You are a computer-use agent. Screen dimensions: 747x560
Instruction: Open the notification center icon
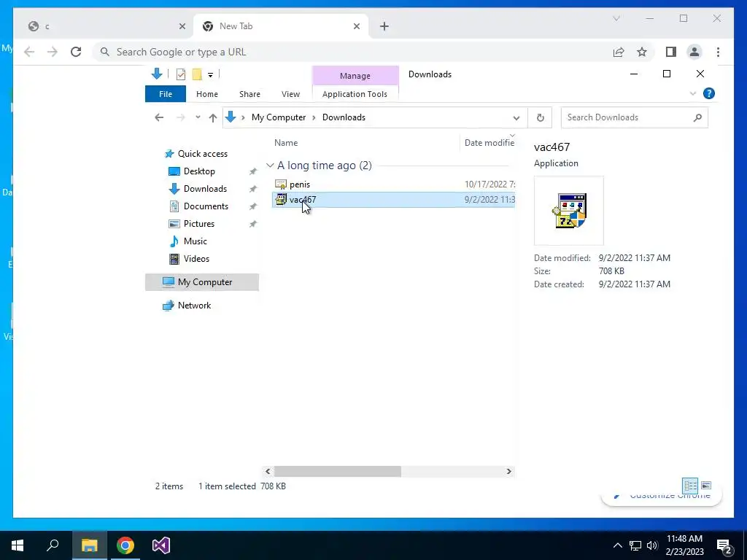pyautogui.click(x=724, y=546)
